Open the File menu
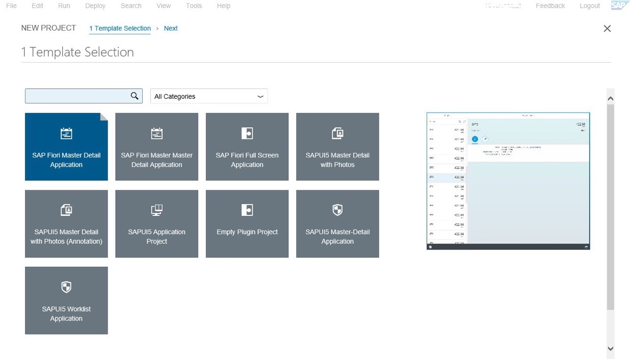Image resolution: width=632 pixels, height=364 pixels. pos(11,6)
